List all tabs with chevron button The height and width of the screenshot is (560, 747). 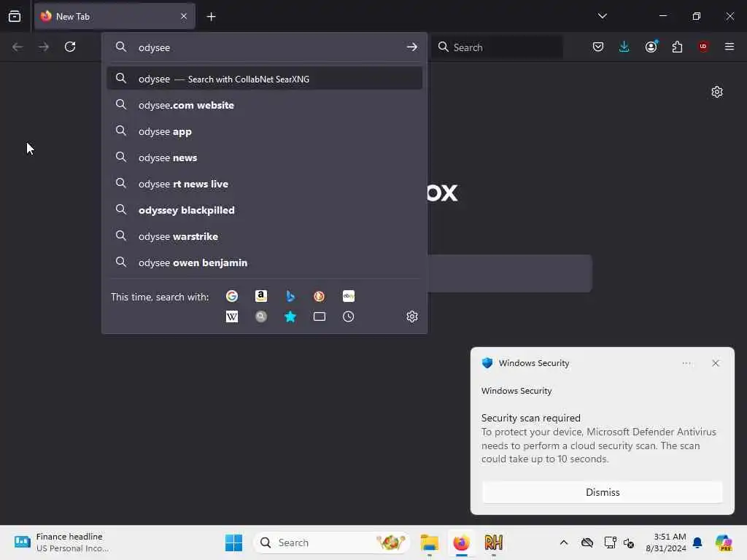point(603,16)
